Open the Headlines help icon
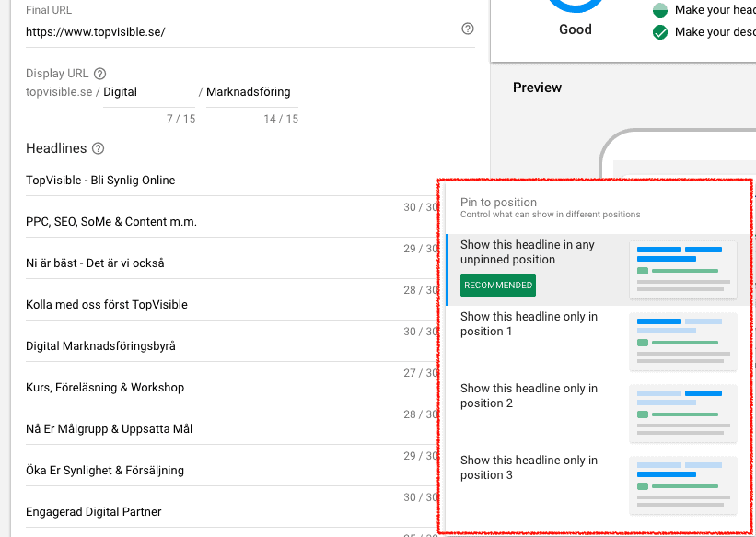The width and height of the screenshot is (756, 537). coord(98,148)
